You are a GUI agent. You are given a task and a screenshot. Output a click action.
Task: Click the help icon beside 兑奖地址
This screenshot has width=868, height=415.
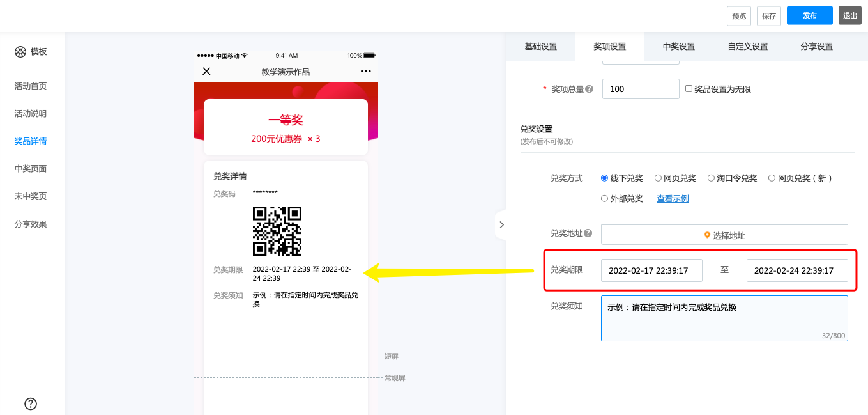pos(588,233)
